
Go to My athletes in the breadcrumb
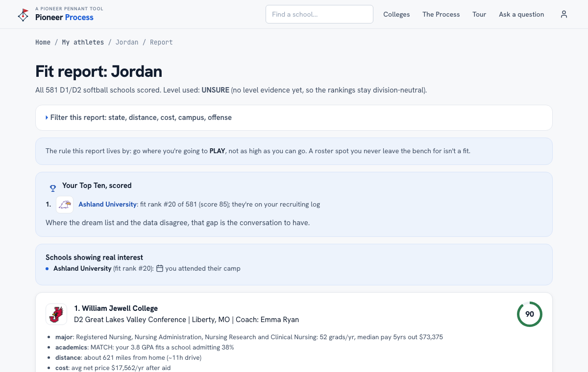point(83,42)
